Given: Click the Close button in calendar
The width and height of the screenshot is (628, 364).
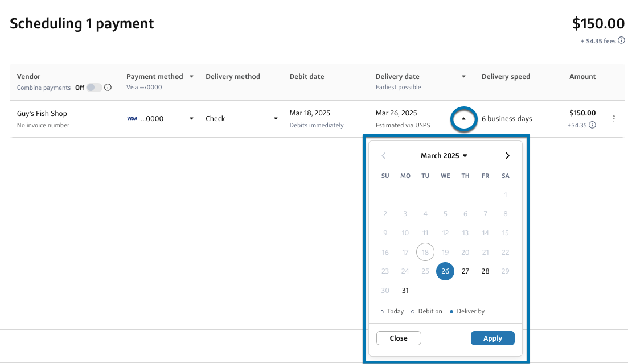Looking at the screenshot, I should point(399,338).
